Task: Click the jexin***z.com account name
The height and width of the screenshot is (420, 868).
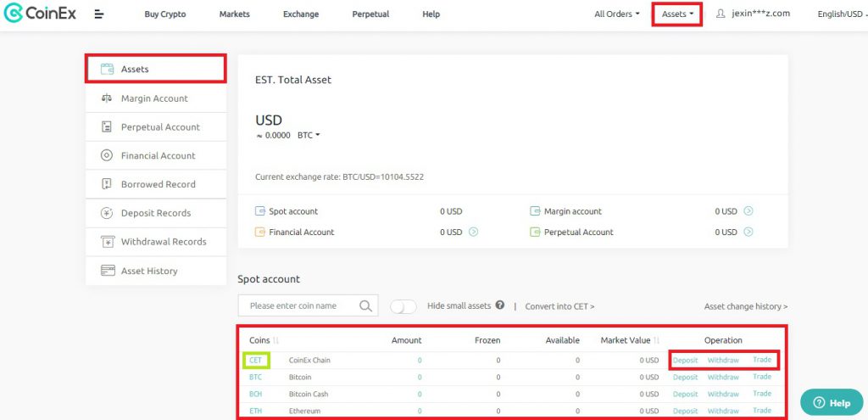Action: [x=760, y=14]
